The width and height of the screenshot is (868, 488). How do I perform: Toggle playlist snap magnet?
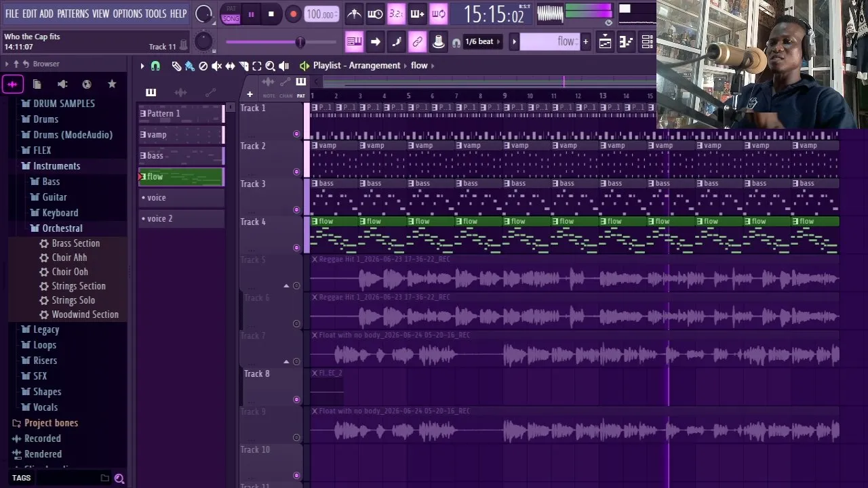click(x=155, y=66)
